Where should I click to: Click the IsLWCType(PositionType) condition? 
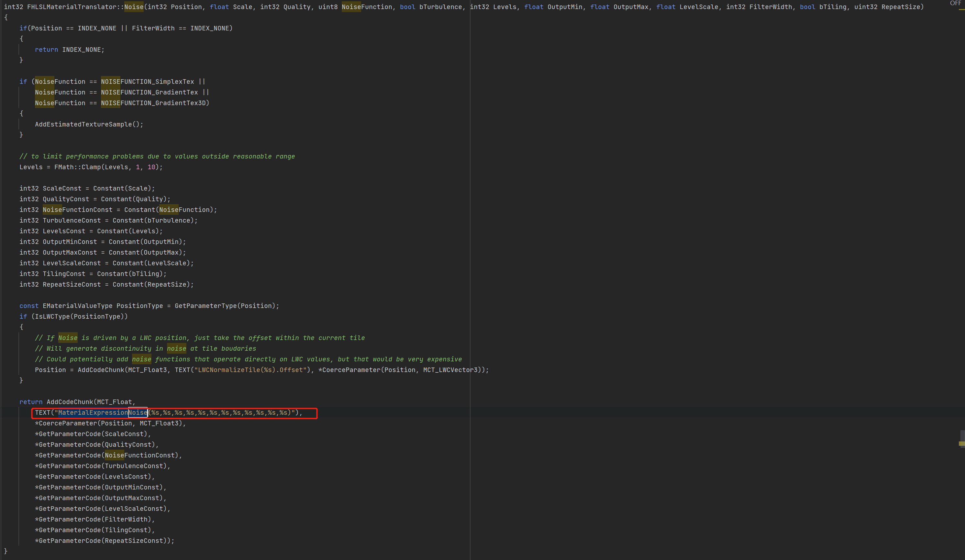(79, 316)
